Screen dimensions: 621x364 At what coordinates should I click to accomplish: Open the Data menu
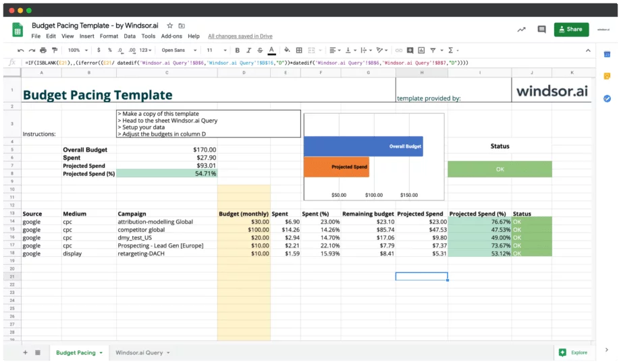pos(130,36)
